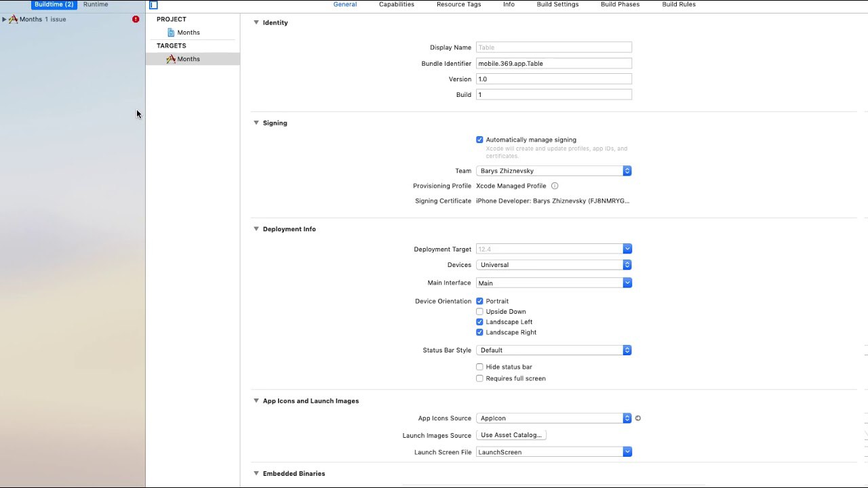The width and height of the screenshot is (868, 488).
Task: Switch to the General tab
Action: (344, 4)
